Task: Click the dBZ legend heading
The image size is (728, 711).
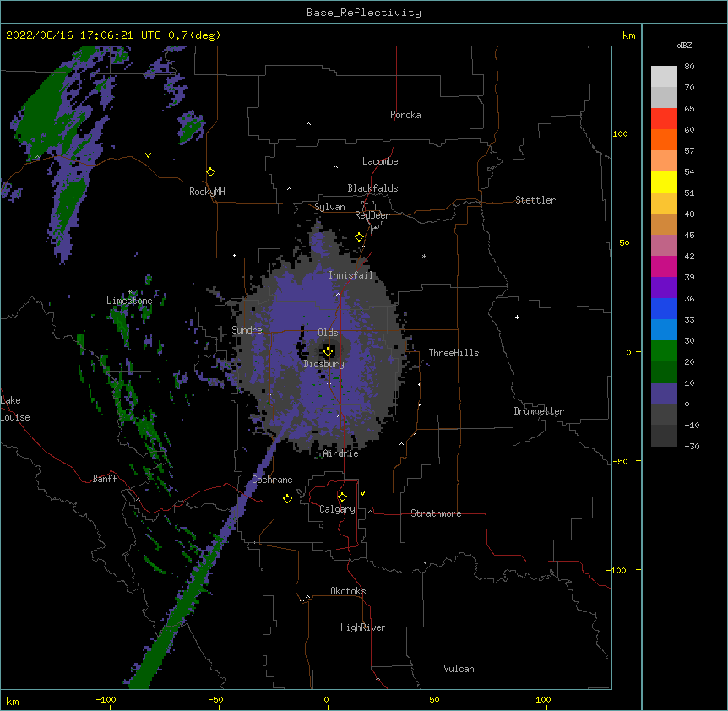Action: pyautogui.click(x=684, y=46)
